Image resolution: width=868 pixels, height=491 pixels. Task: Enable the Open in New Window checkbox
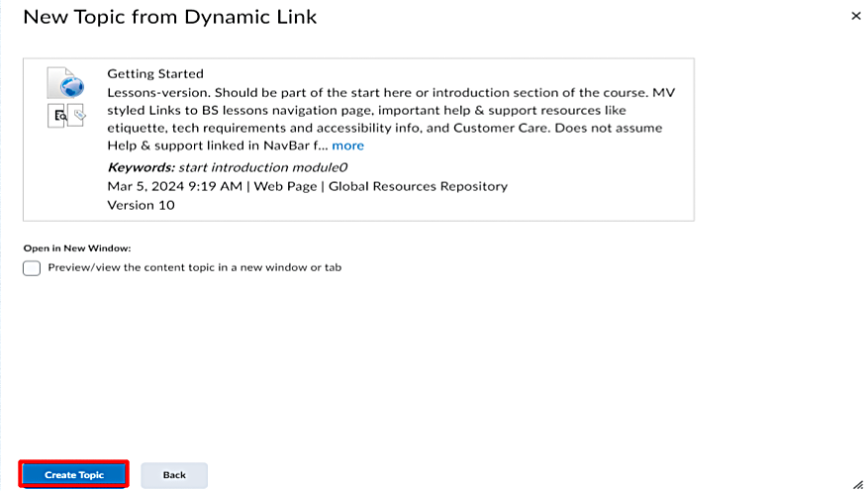(x=32, y=268)
